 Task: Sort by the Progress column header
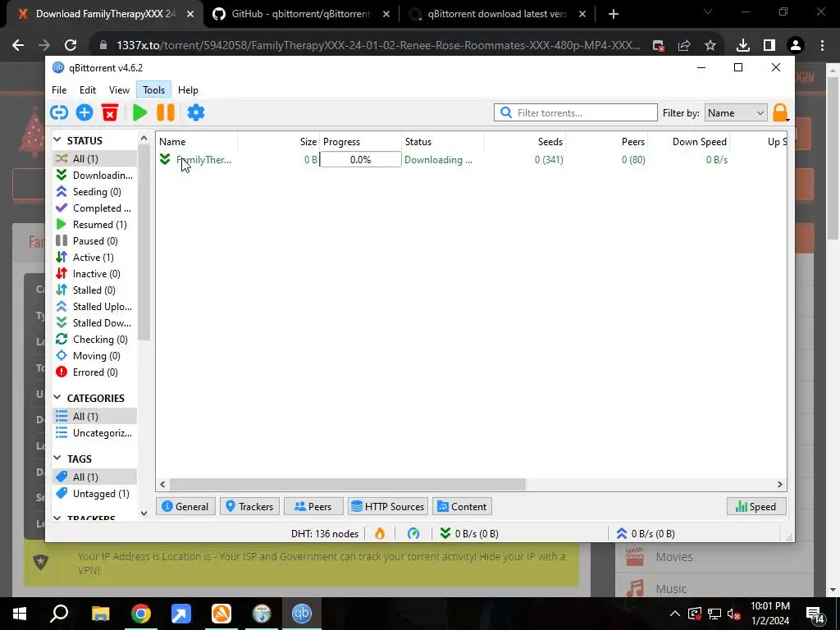point(361,141)
